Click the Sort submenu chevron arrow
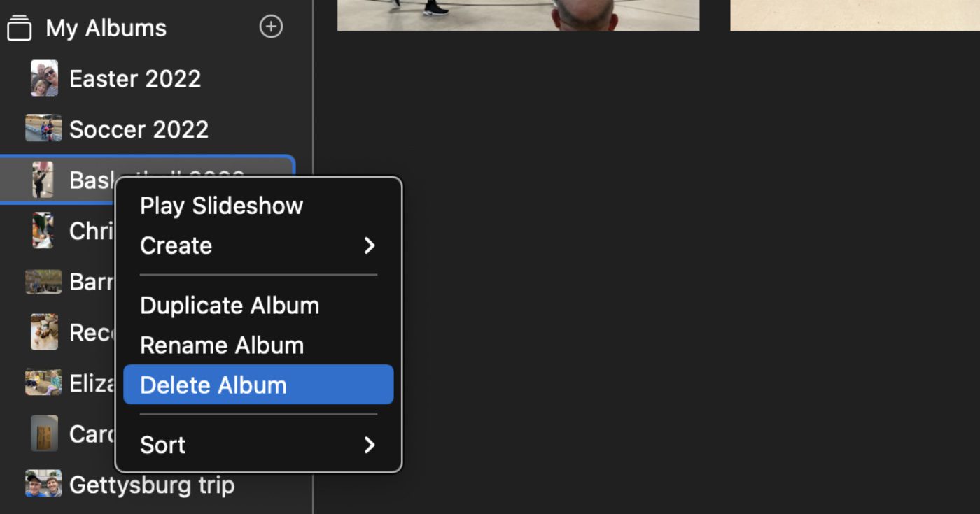The height and width of the screenshot is (514, 980). coord(370,445)
